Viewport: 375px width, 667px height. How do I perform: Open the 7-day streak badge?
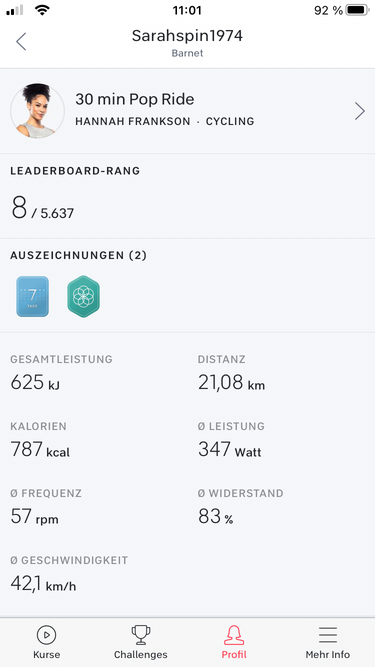[32, 296]
